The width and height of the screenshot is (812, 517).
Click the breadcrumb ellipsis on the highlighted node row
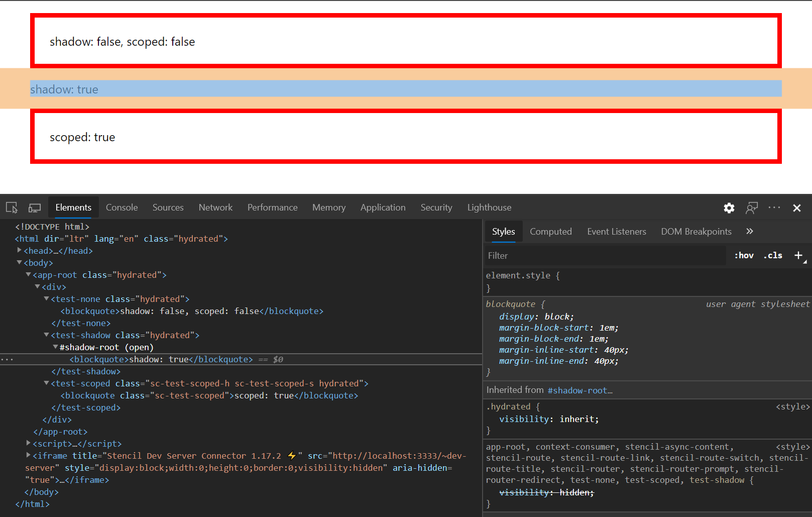pos(8,359)
